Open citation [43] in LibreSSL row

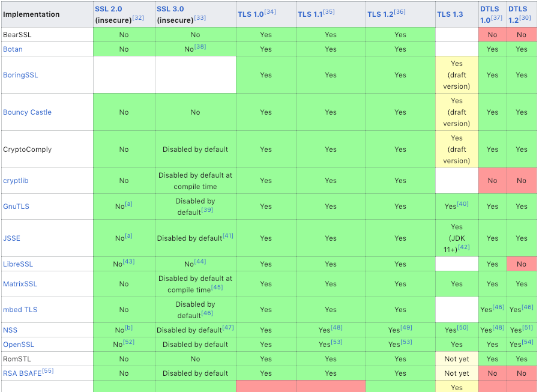(128, 261)
